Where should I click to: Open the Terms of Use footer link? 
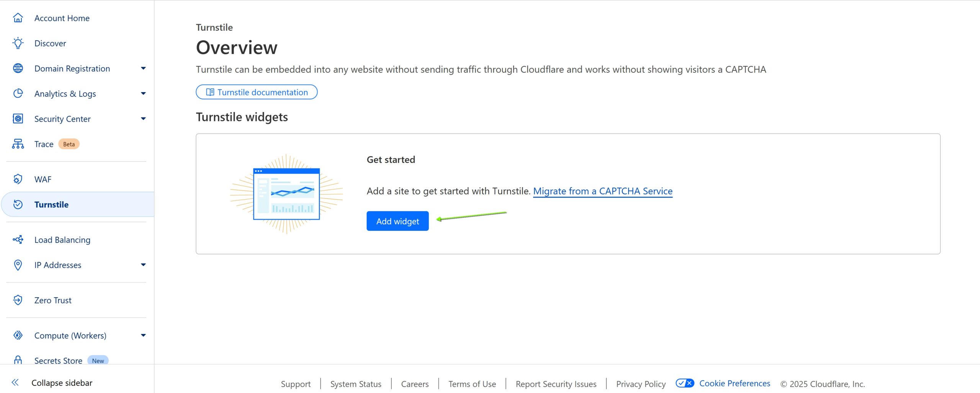(x=472, y=384)
